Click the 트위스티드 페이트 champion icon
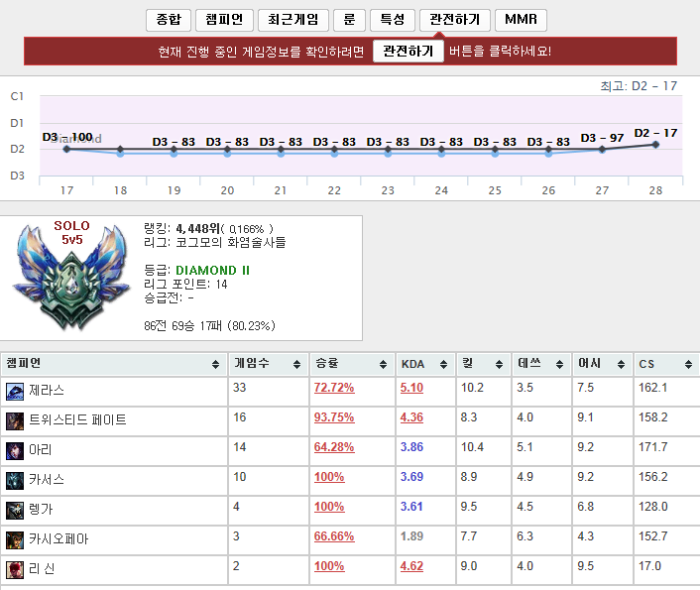 pyautogui.click(x=15, y=421)
